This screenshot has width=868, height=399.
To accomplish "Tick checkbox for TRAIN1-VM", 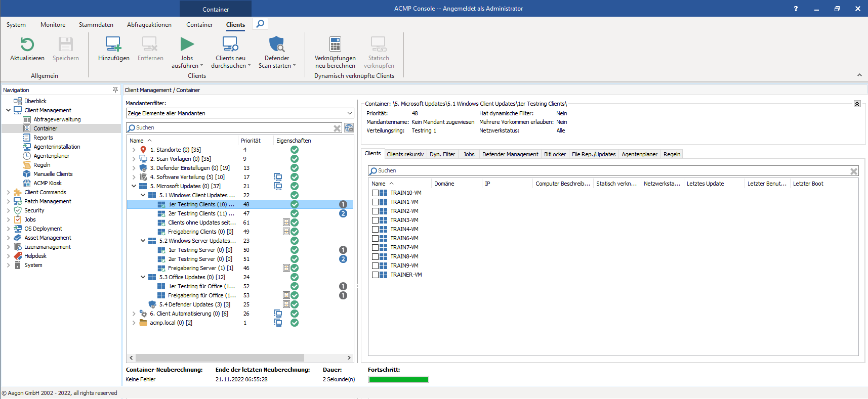I will (x=375, y=202).
